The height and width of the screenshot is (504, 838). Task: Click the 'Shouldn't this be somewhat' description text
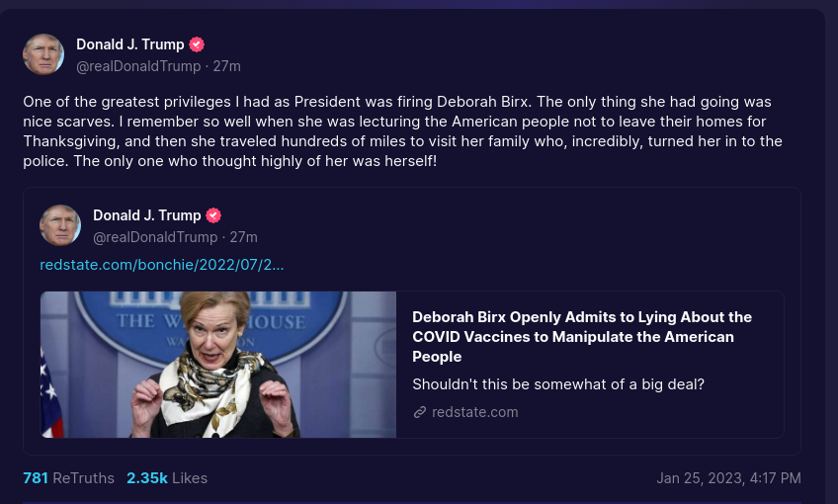(558, 384)
